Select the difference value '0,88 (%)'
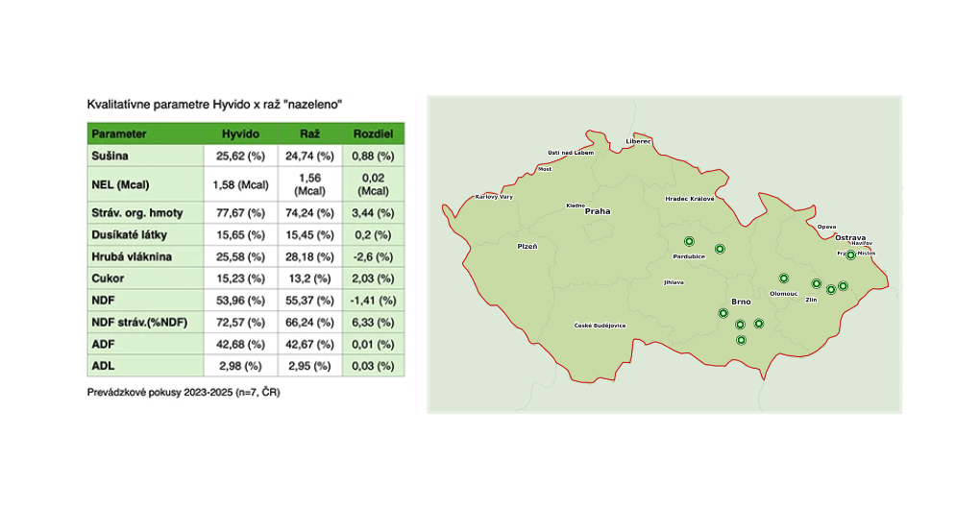980x509 pixels. (x=373, y=156)
